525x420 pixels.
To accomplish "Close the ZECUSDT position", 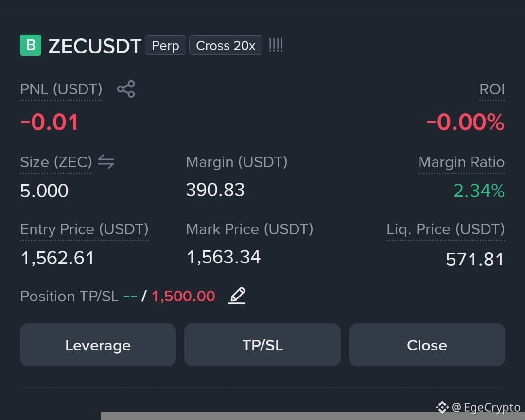I will click(x=427, y=345).
